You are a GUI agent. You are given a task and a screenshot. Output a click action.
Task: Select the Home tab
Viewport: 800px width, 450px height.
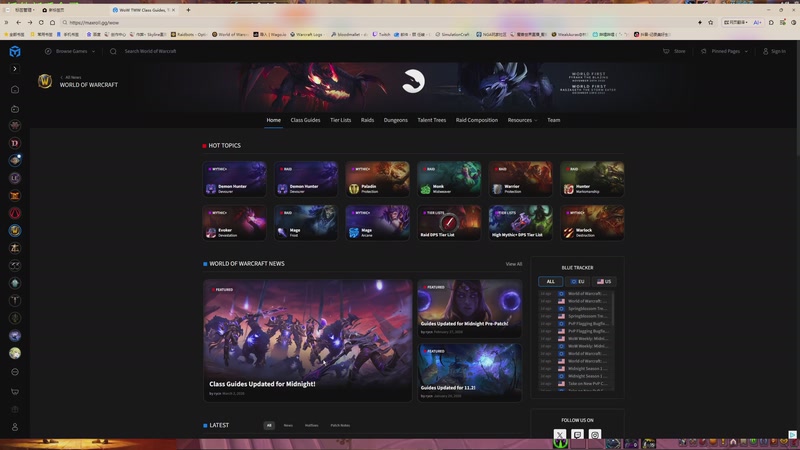tap(273, 120)
